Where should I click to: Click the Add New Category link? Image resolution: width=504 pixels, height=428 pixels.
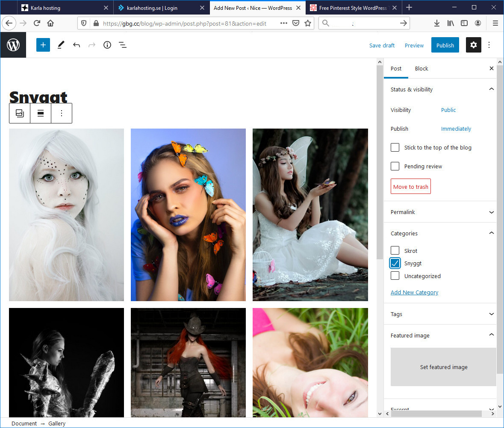click(x=414, y=292)
